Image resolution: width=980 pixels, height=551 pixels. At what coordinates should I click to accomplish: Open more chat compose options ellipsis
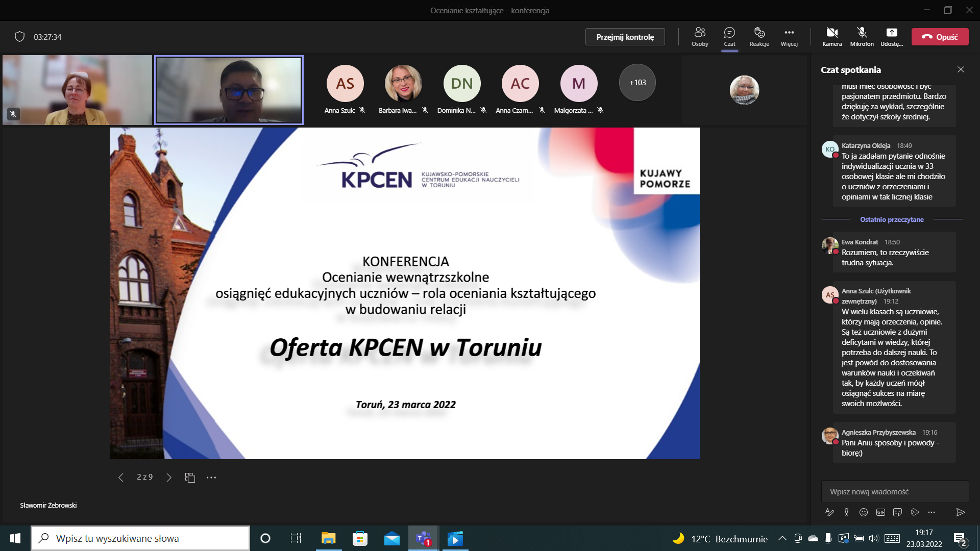pyautogui.click(x=932, y=512)
